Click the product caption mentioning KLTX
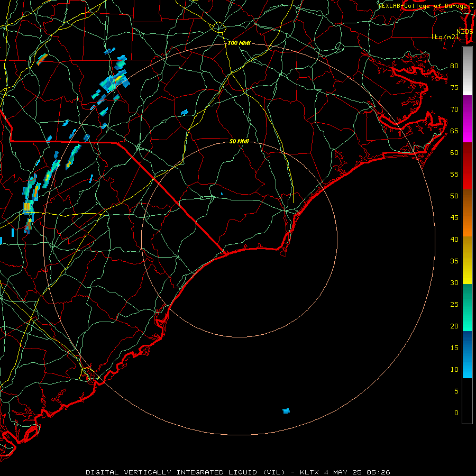Screen dimensions: 476x476 point(238,472)
